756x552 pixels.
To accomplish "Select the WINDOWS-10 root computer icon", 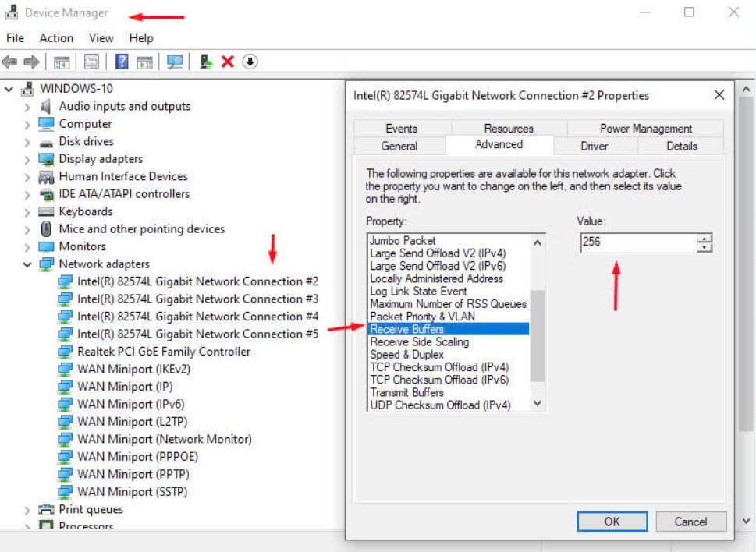I will pos(27,89).
